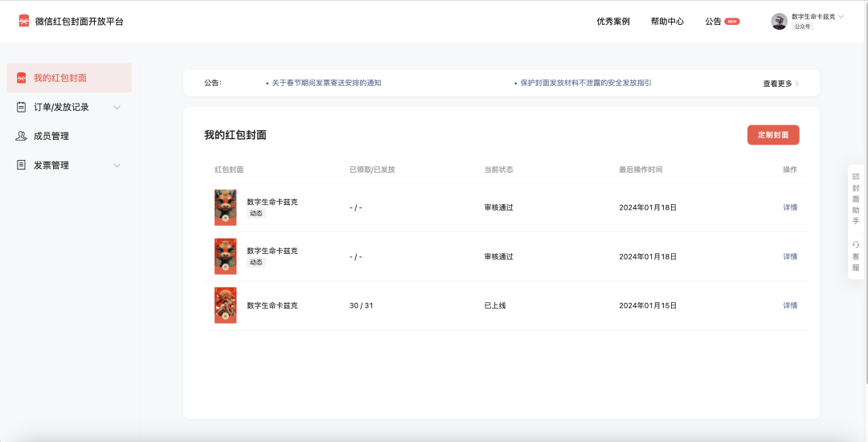This screenshot has height=442, width=868.
Task: Click the 最后操作时间 column header
Action: click(641, 170)
